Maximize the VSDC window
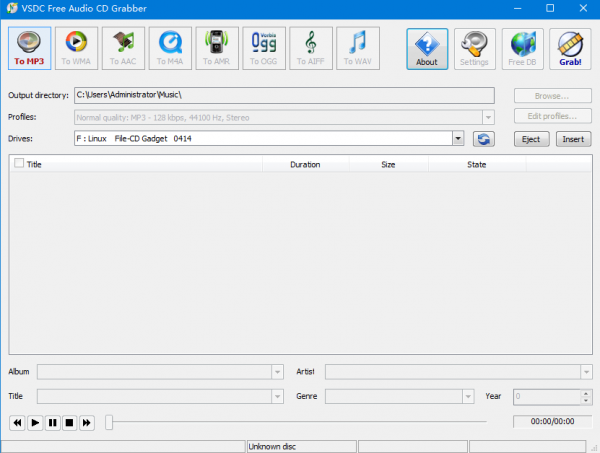The width and height of the screenshot is (600, 453). (550, 8)
